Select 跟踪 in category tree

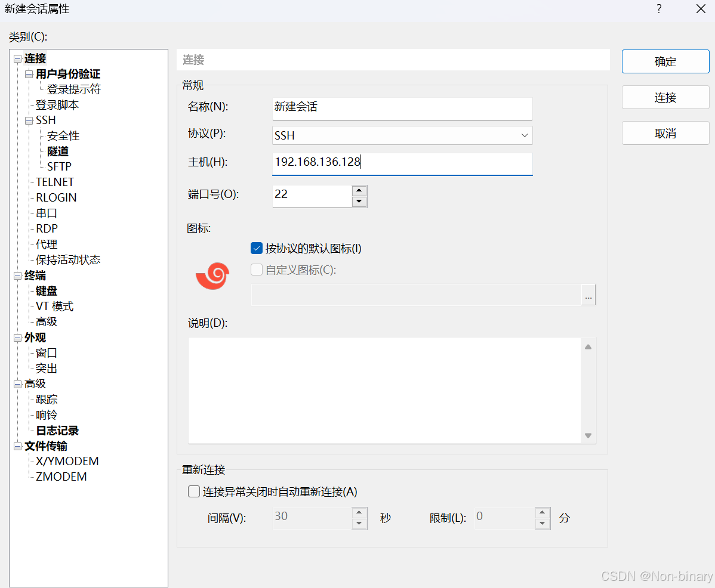pyautogui.click(x=47, y=400)
